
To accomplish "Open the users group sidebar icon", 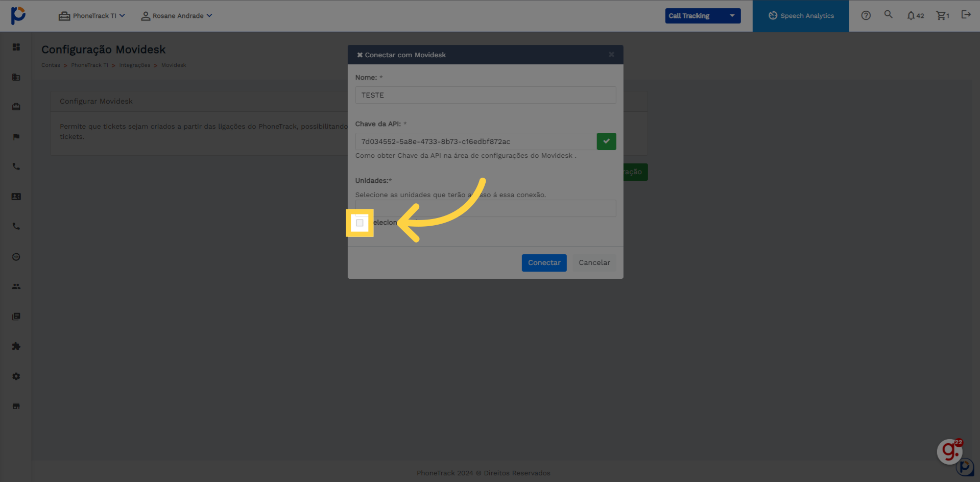I will coord(16,286).
